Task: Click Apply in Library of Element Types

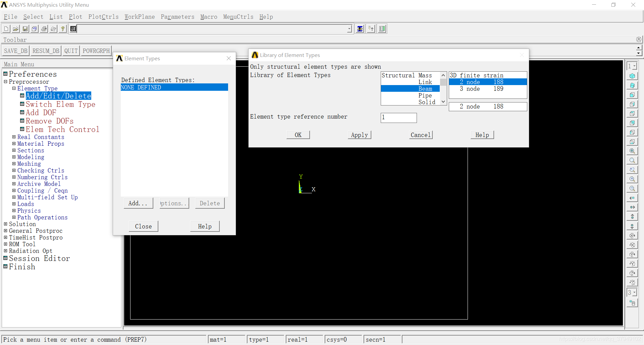Action: click(x=360, y=135)
